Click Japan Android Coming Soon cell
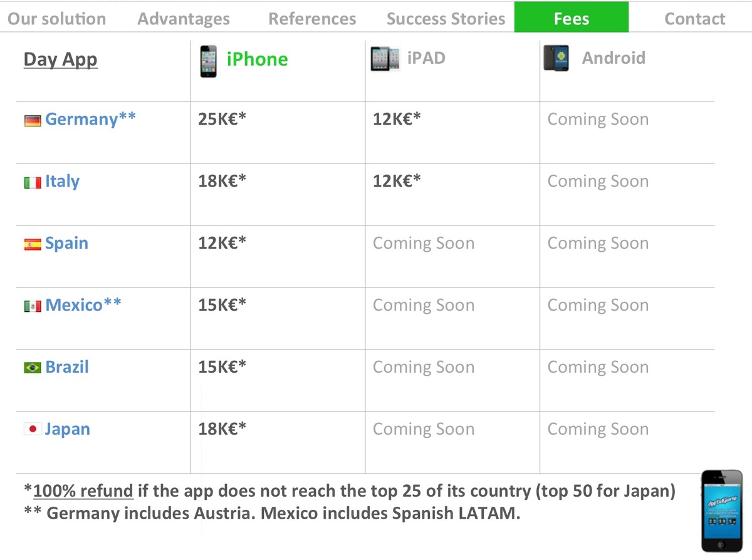The image size is (752, 560). click(x=598, y=429)
